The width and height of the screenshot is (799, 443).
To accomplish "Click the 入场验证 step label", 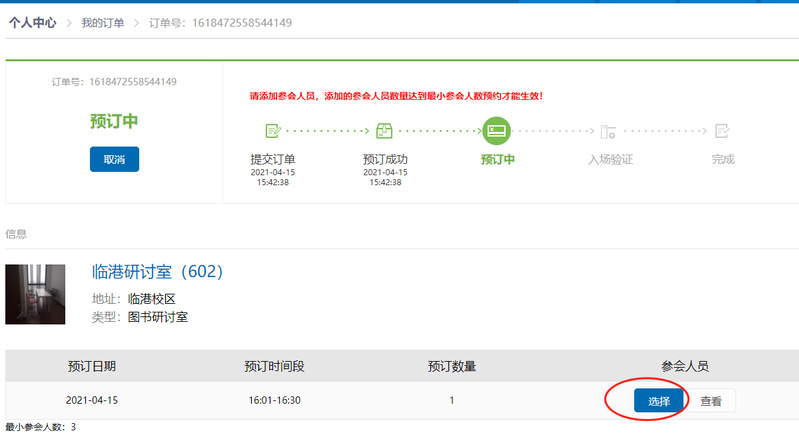I will pyautogui.click(x=610, y=159).
